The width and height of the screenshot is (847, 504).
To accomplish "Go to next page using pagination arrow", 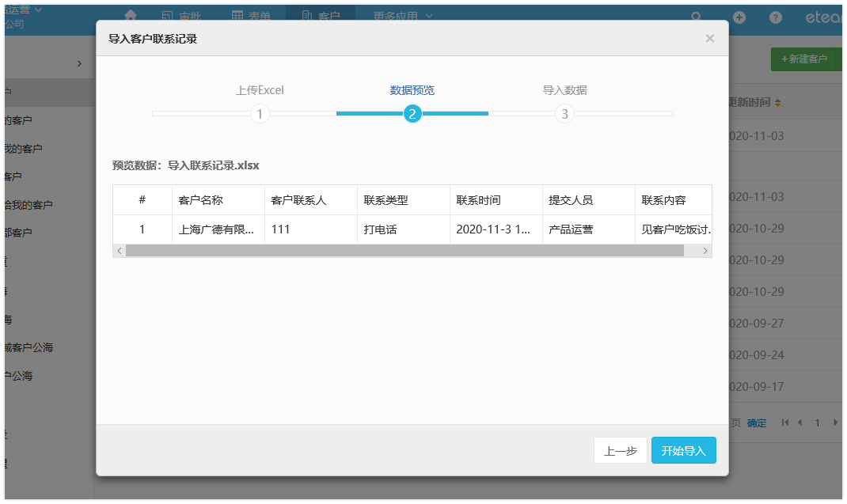I will point(835,423).
